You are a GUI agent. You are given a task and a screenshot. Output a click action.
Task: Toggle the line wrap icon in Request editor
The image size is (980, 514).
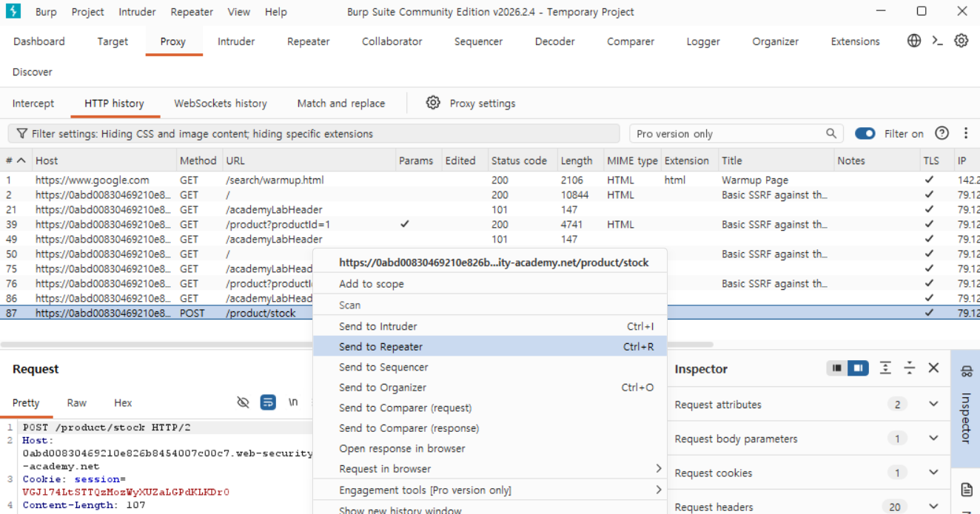pos(268,402)
